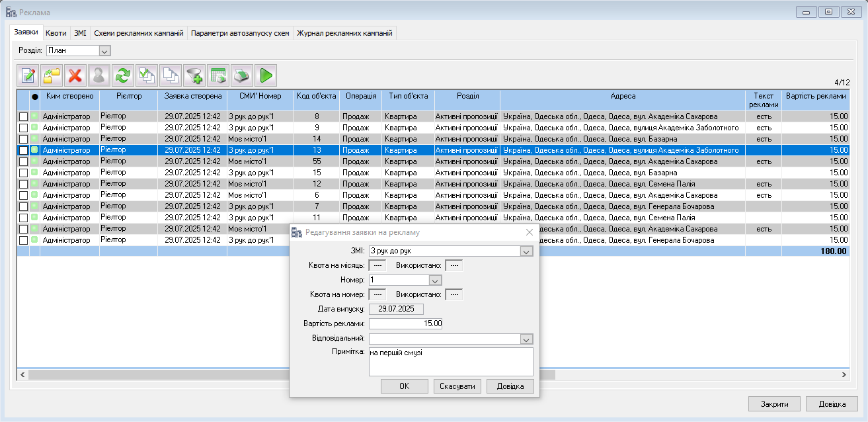Switch to the Квоти tab
Image resolution: width=868 pixels, height=422 pixels.
[56, 32]
